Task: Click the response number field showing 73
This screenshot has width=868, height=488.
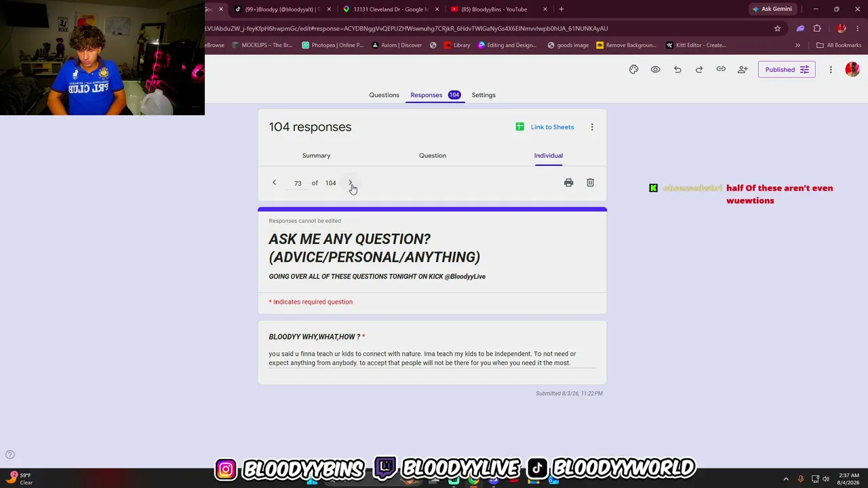Action: coord(298,183)
